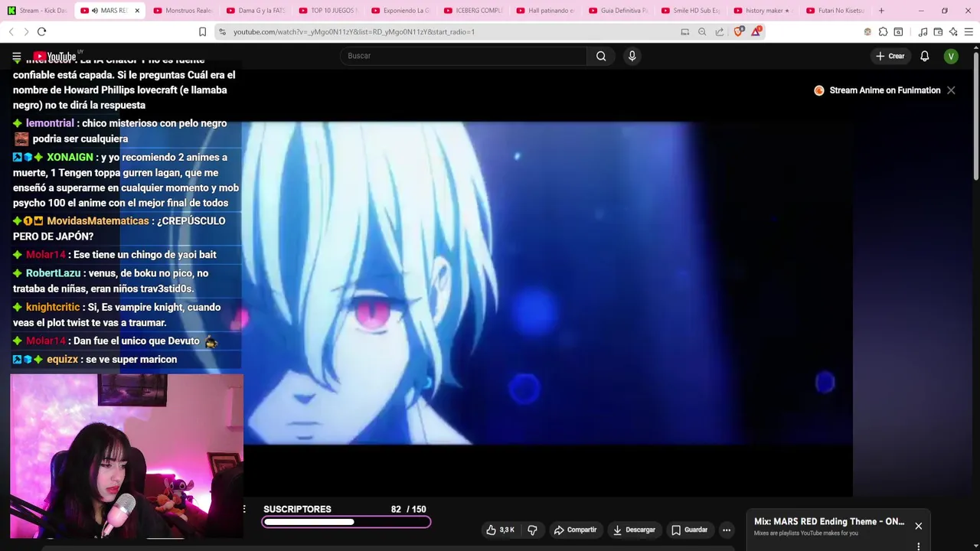Screen dimensions: 980x551
Task: Open the Brave Wallet icon
Action: click(938, 31)
